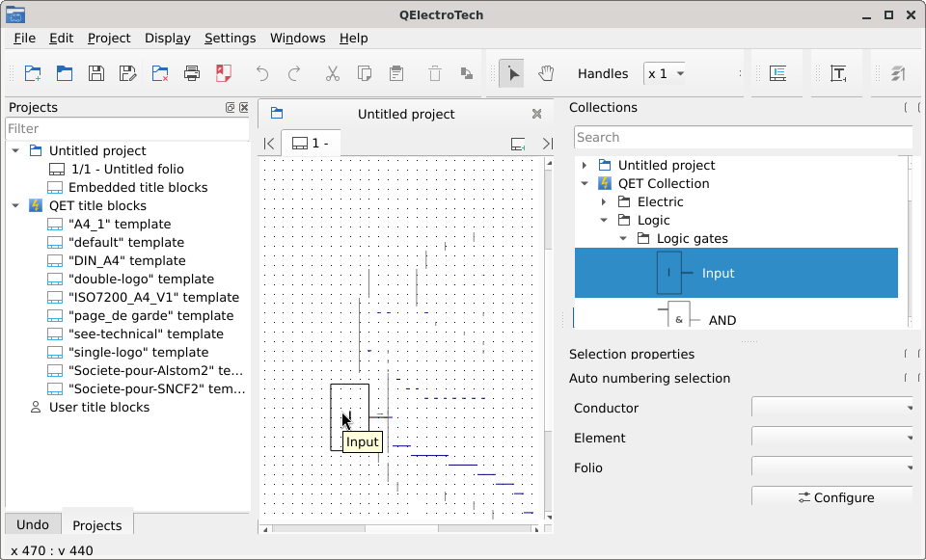This screenshot has height=560, width=926.
Task: Switch to the hand view mode
Action: 546,74
